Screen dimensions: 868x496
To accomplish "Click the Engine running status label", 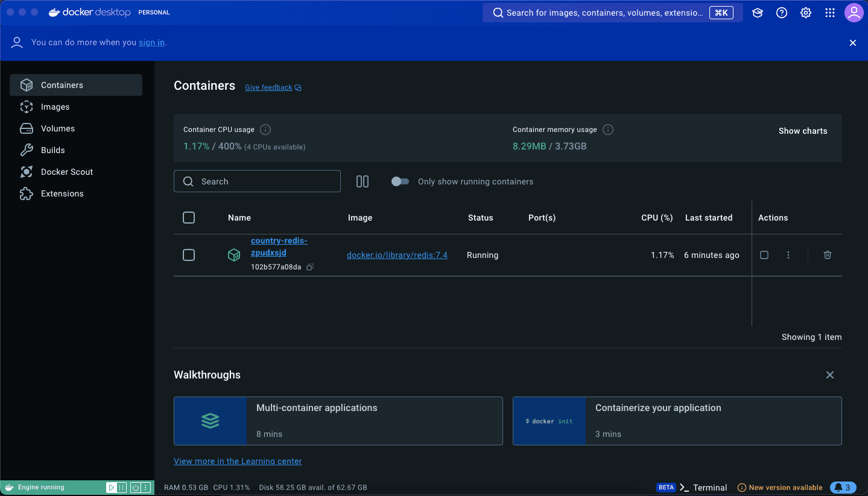I will point(41,488).
